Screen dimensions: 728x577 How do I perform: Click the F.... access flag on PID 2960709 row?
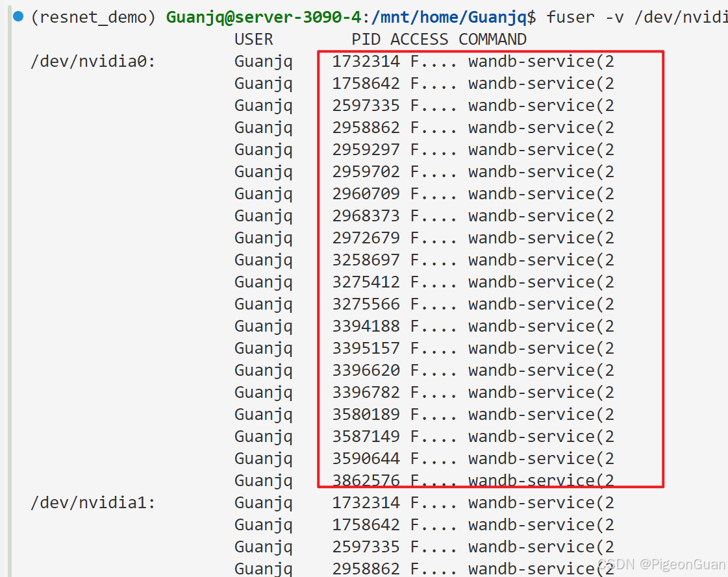[434, 193]
